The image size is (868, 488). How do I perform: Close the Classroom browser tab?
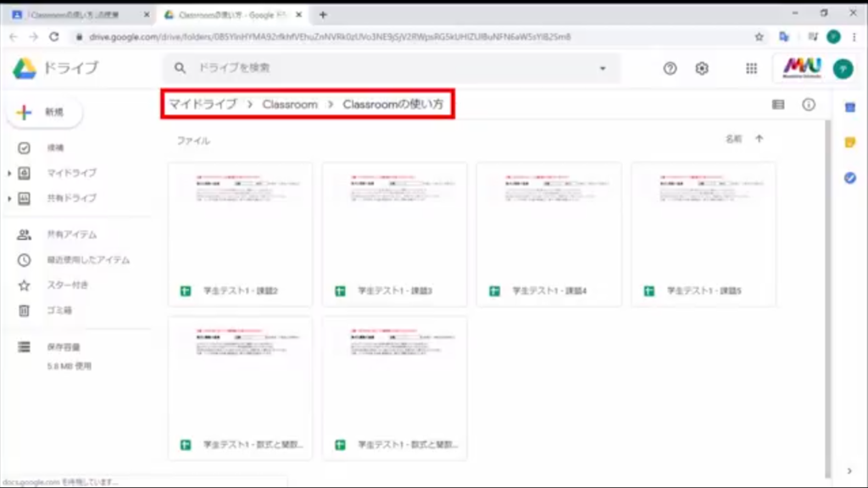click(146, 15)
